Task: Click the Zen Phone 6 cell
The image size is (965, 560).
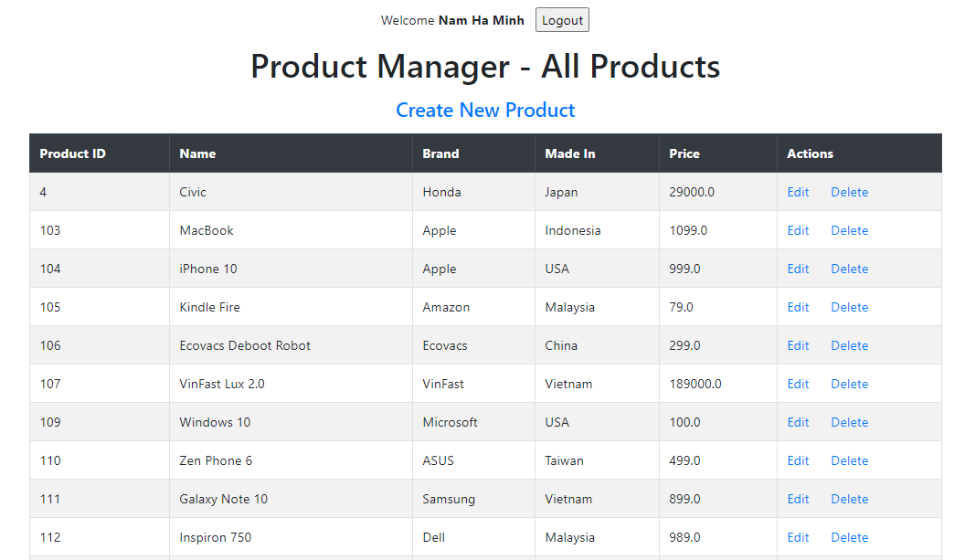Action: pyautogui.click(x=291, y=460)
